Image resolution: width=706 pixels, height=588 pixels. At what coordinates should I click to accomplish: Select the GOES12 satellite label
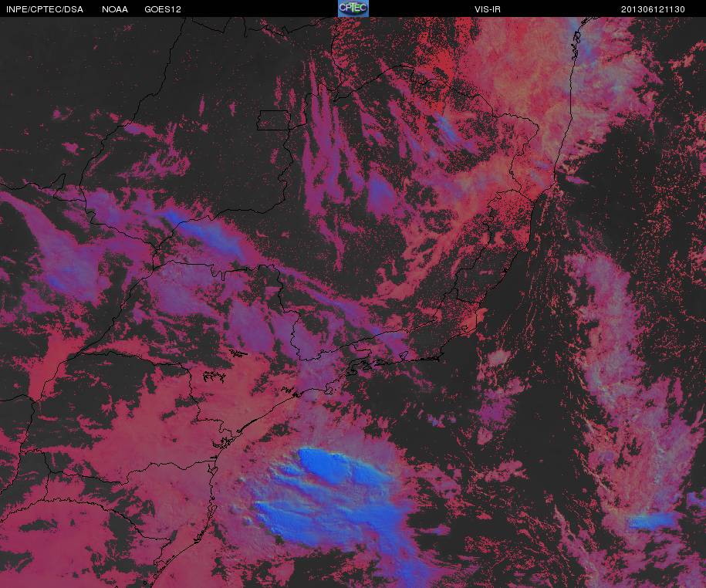point(163,9)
